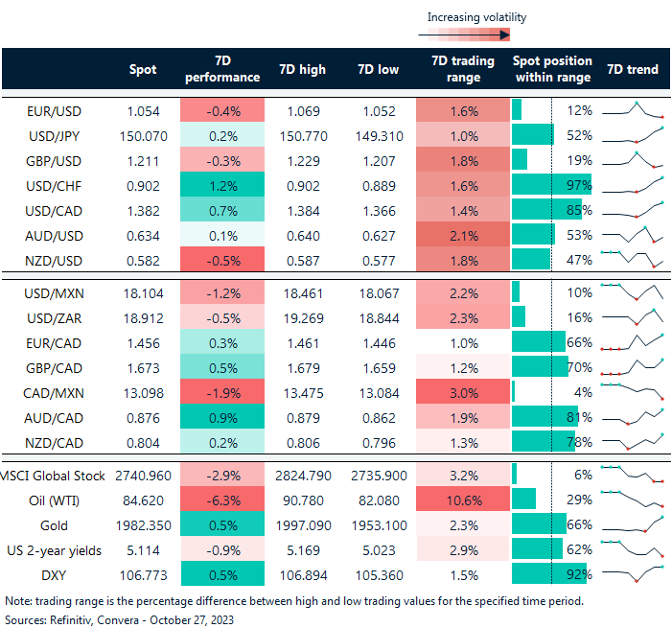Image resolution: width=672 pixels, height=628 pixels.
Task: Click the EUR/USD 7D trend sparkline
Action: tap(632, 109)
